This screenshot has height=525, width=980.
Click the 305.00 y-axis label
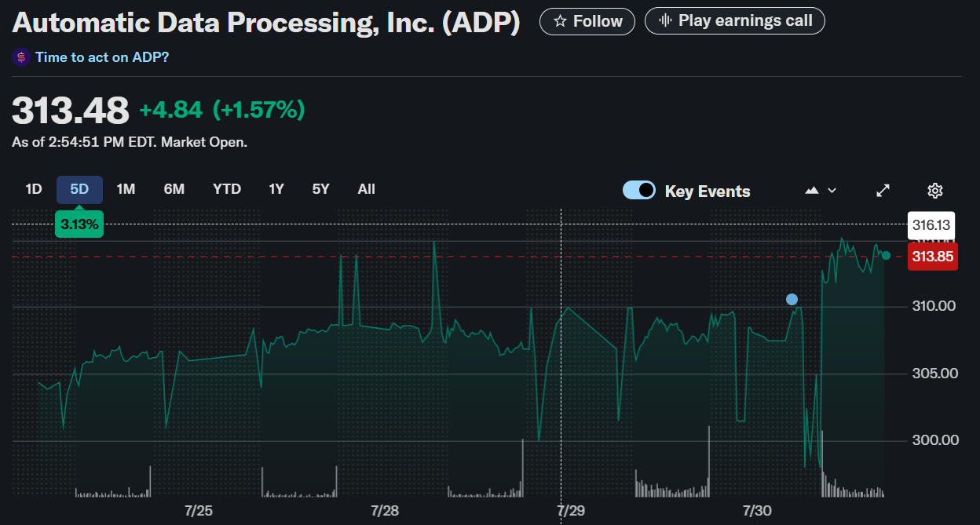[x=934, y=373]
